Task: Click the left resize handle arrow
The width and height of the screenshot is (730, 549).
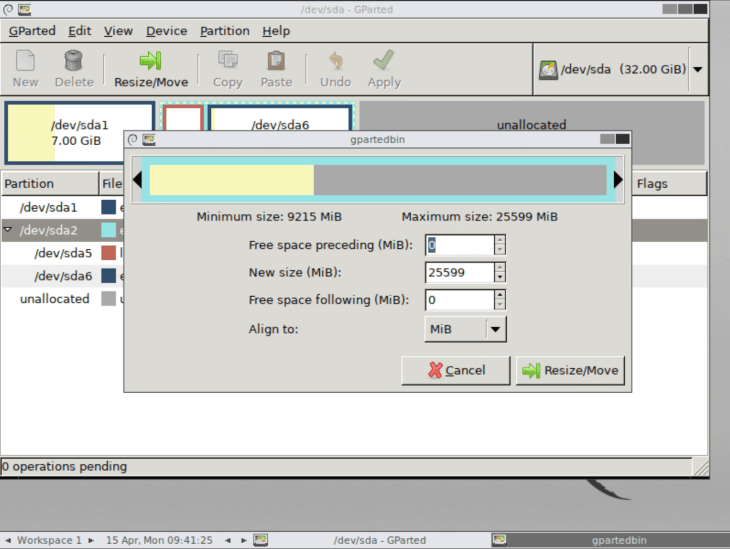Action: tap(137, 180)
